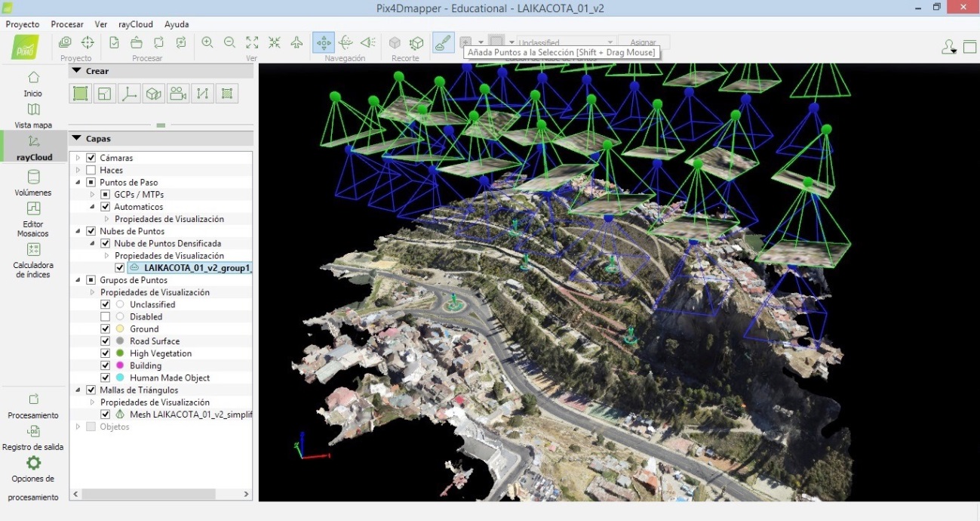
Task: Open the Volúmenes view in sidebar
Action: pos(33,182)
